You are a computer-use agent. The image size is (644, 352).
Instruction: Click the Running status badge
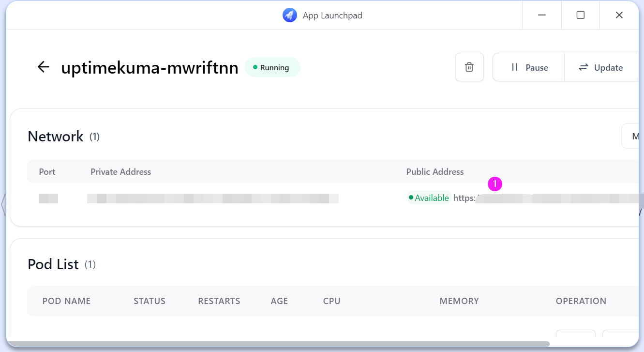tap(272, 67)
